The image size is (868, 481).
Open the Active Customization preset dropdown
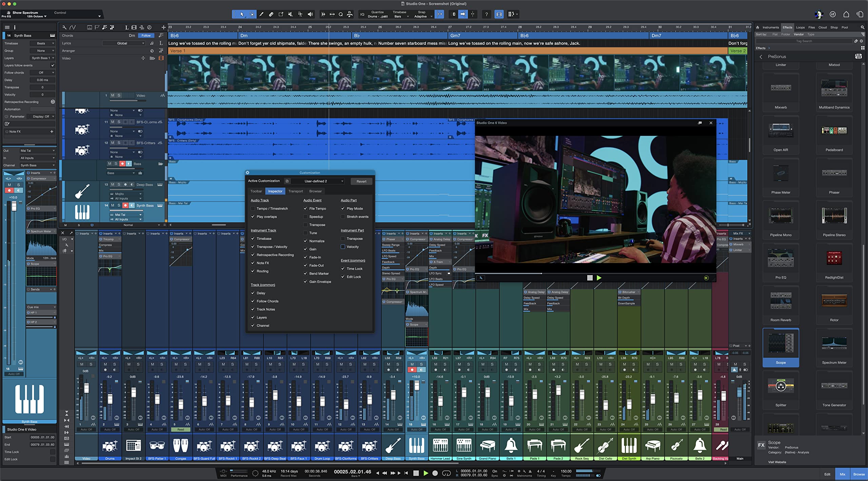[x=317, y=181]
